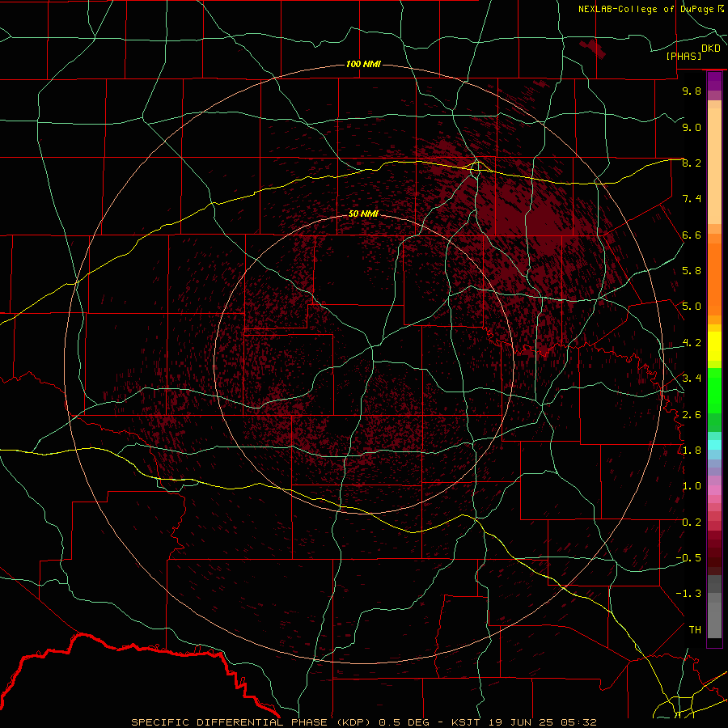The image size is (728, 728).
Task: Click the 3.4 scale value
Action: [692, 379]
